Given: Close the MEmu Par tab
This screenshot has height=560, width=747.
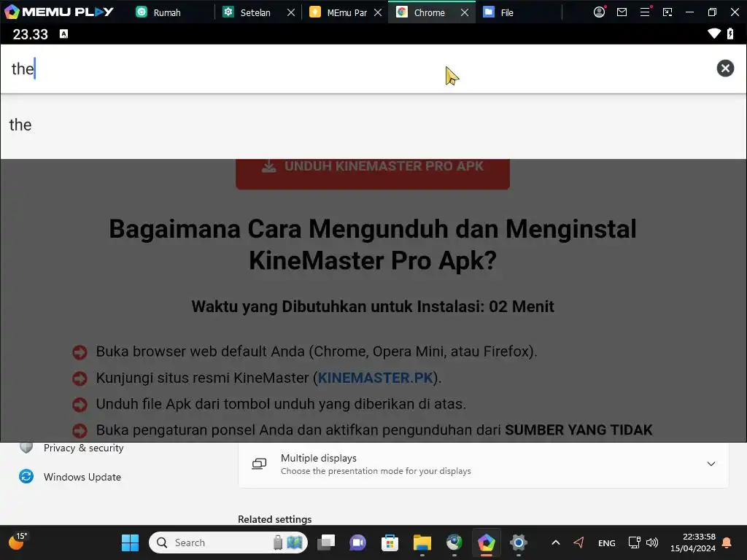Looking at the screenshot, I should pos(378,13).
